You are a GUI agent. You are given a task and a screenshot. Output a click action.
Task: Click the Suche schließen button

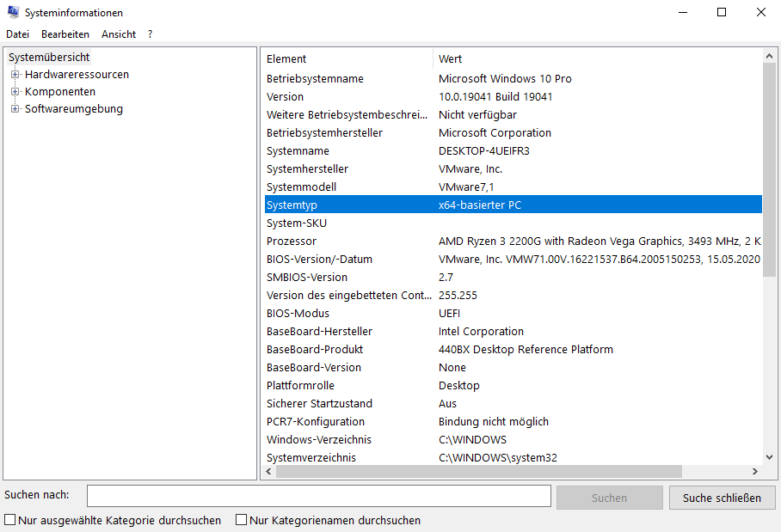tap(722, 498)
